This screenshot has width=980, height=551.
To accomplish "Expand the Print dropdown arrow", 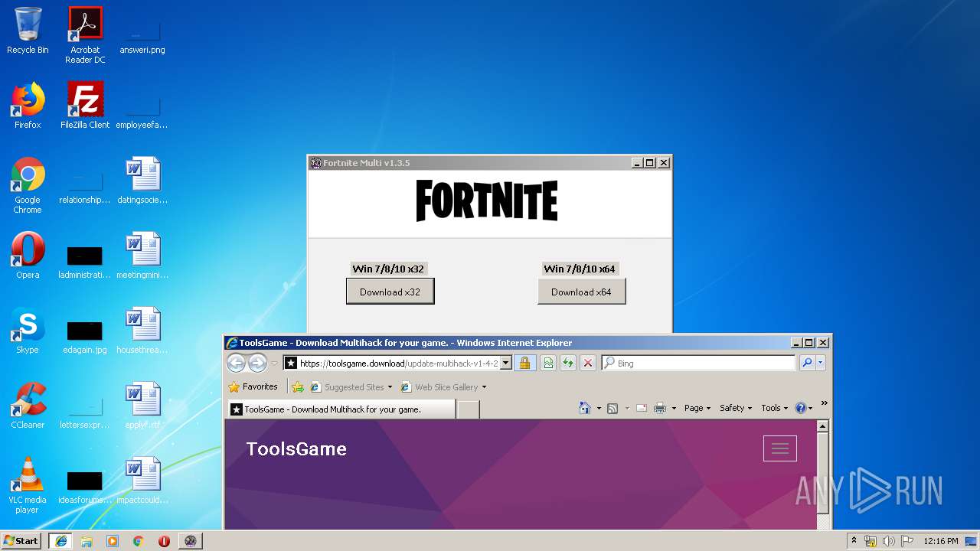I will [x=674, y=408].
